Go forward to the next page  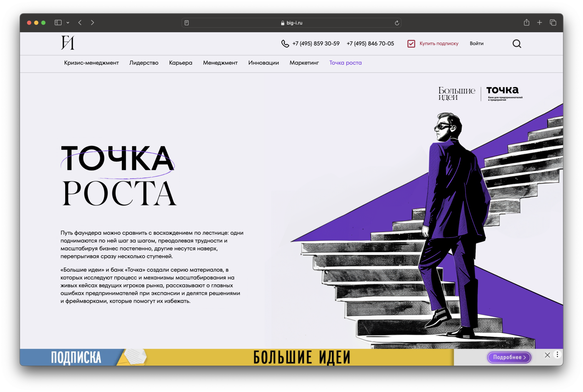(92, 23)
